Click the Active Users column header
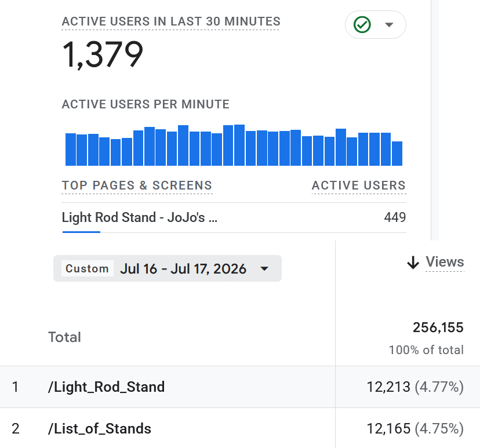The height and width of the screenshot is (448, 480). pos(359,185)
